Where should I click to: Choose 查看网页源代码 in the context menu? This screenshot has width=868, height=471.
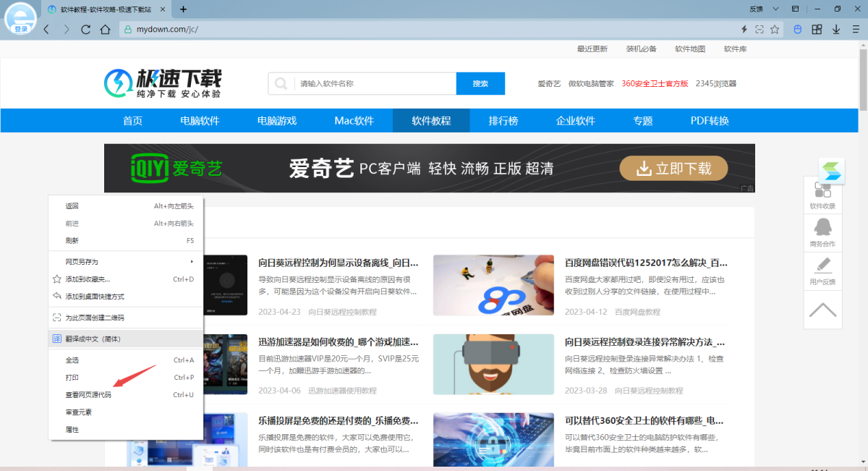pos(126,395)
